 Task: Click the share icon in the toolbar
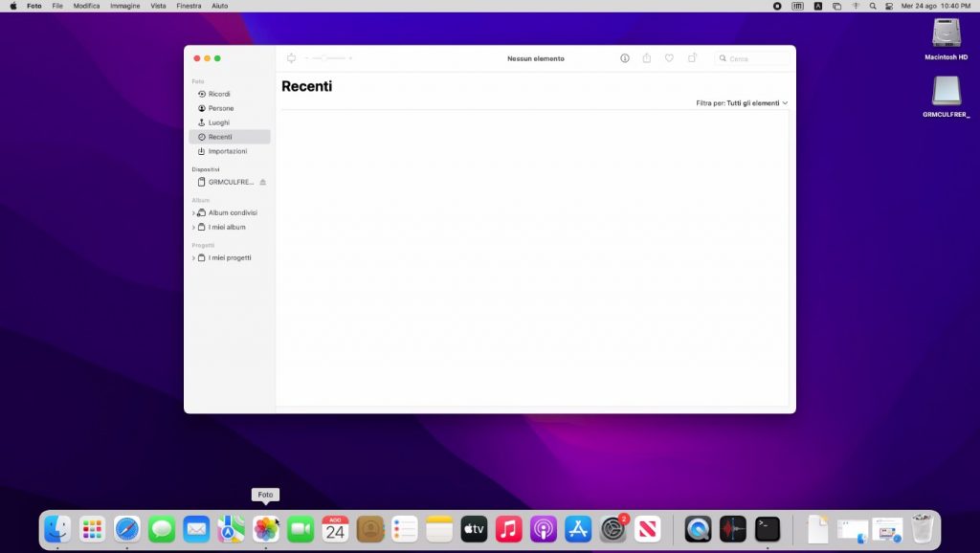647,58
